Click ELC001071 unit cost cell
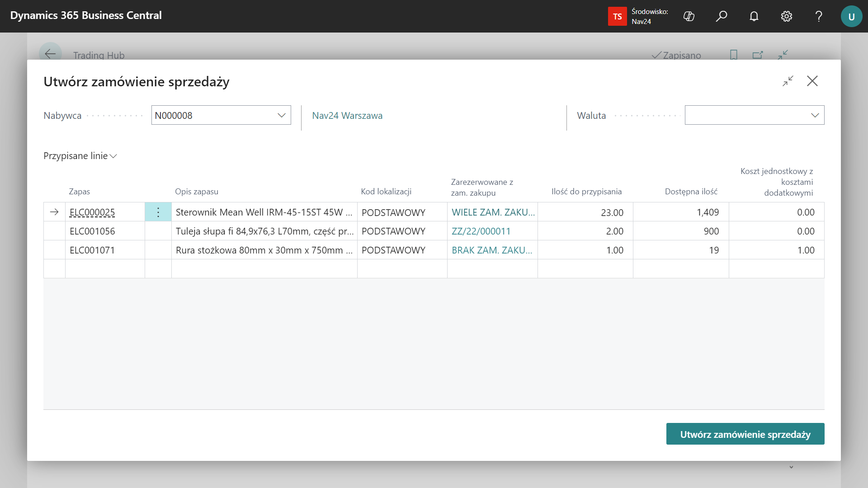 pyautogui.click(x=776, y=250)
